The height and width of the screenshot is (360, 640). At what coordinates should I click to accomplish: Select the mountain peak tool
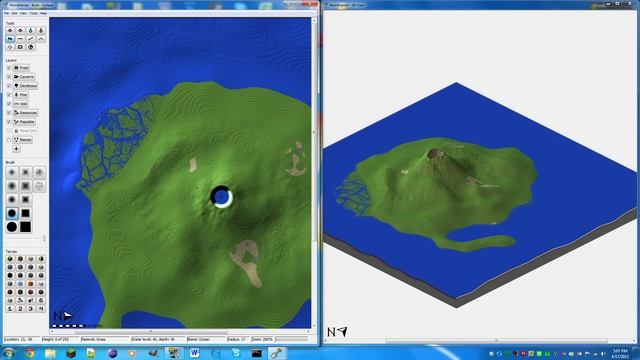41,39
